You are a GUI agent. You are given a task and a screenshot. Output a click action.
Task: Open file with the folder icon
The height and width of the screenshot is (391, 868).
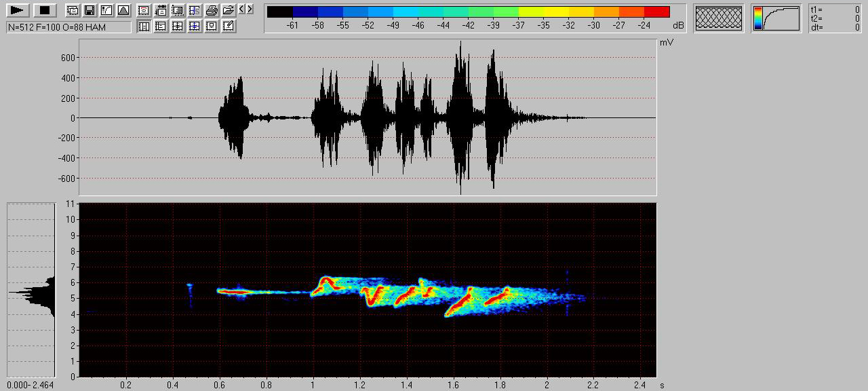pyautogui.click(x=229, y=10)
